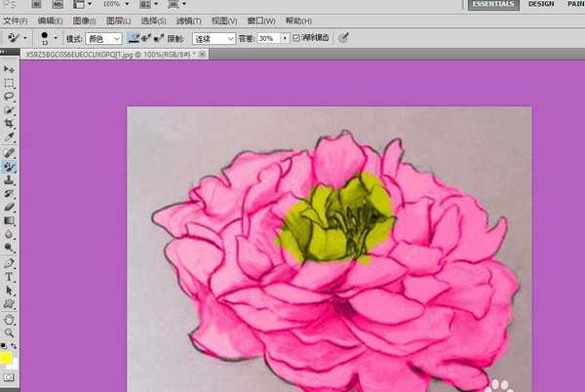
Task: Open the 图像(I) menu
Action: tap(85, 20)
